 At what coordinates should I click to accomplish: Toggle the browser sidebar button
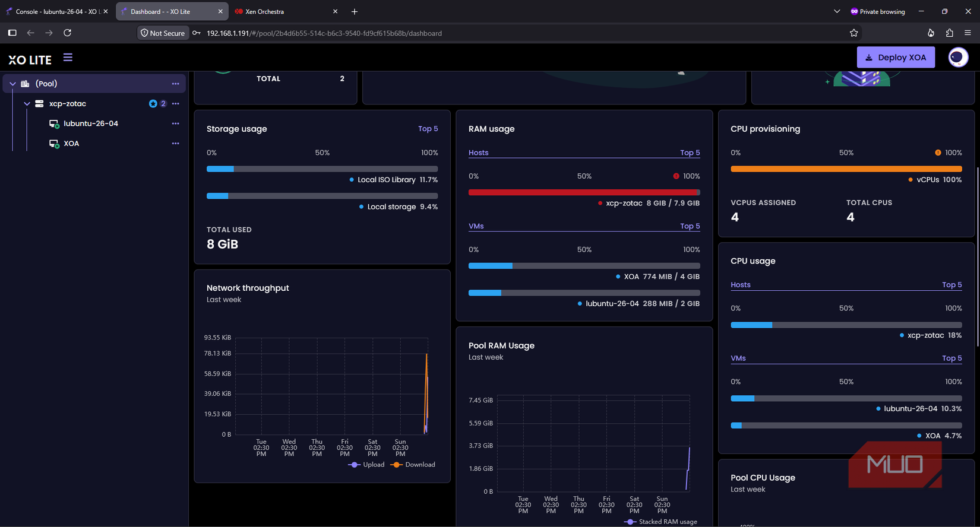[12, 33]
